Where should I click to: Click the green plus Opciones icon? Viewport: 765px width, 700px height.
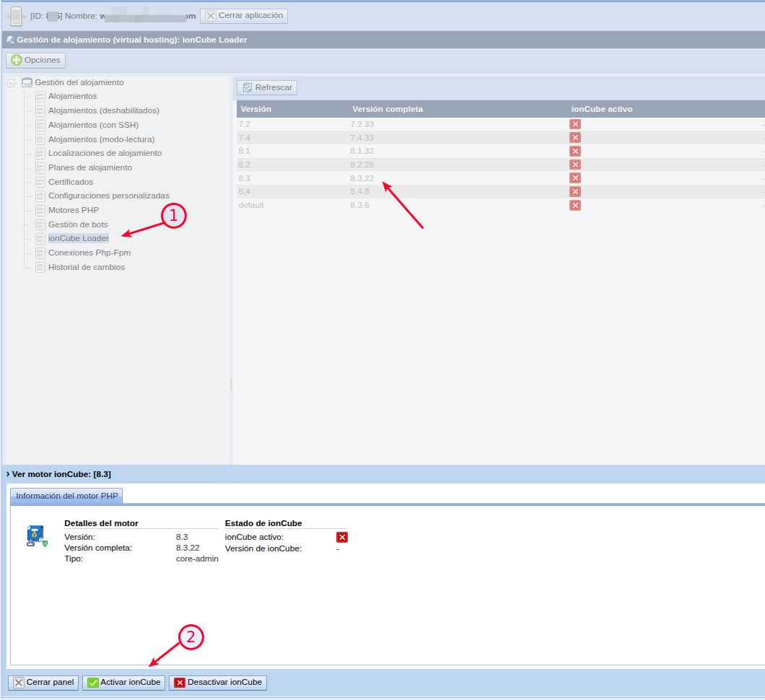click(17, 60)
